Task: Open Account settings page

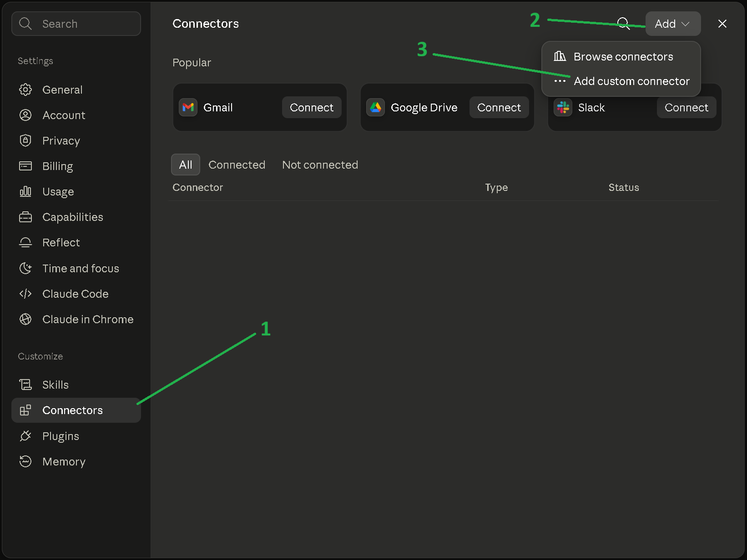Action: tap(76, 115)
